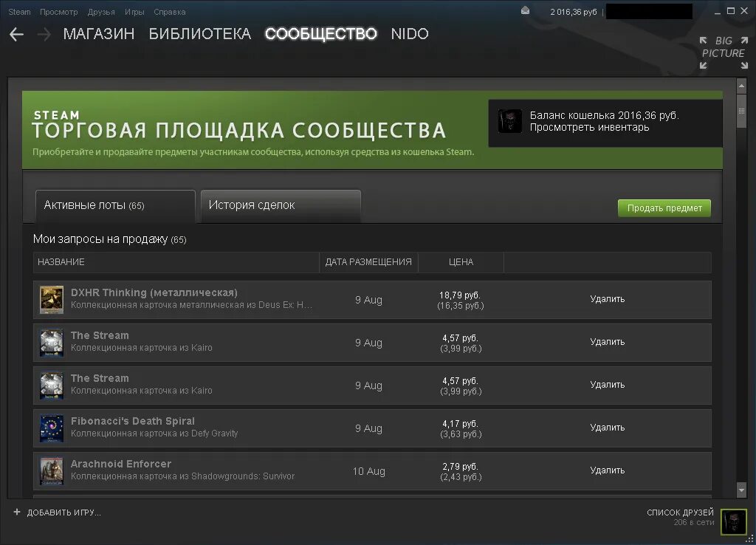Screen dimensions: 756x545
Task: Open Просмотреть инвентарь link
Action: (x=589, y=127)
